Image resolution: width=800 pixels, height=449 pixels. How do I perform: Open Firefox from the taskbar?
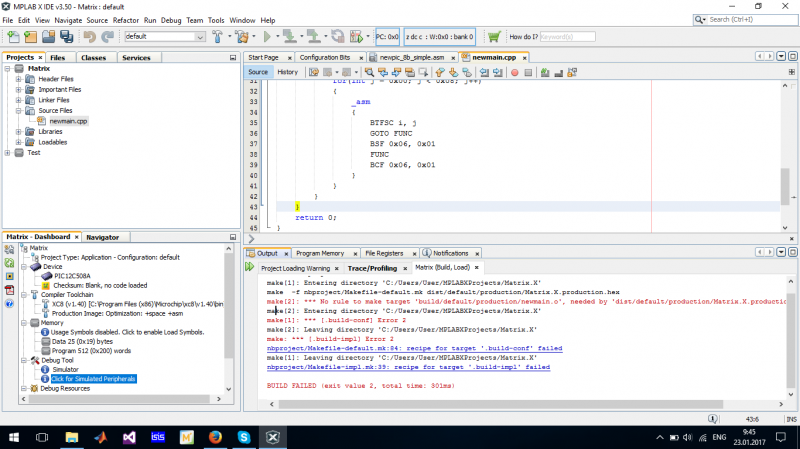[215, 437]
